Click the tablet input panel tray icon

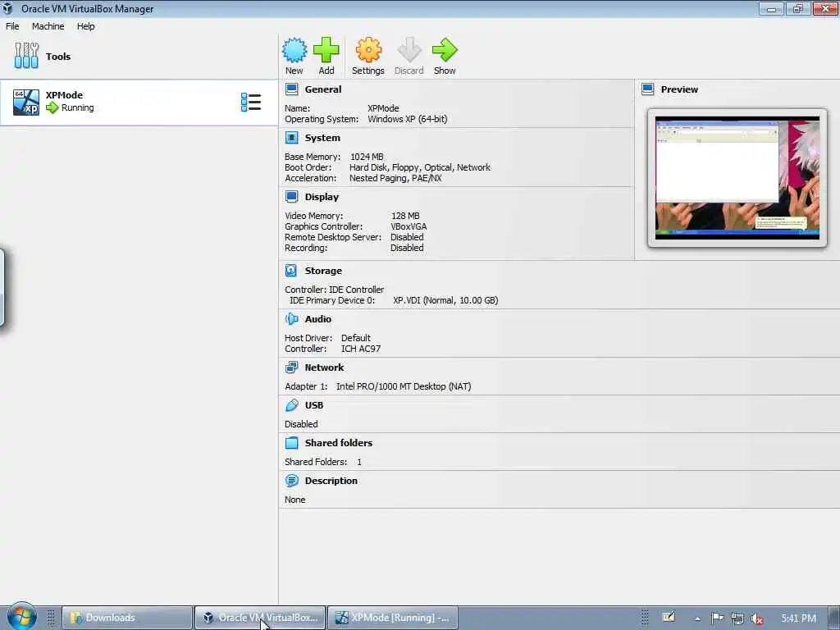click(669, 617)
